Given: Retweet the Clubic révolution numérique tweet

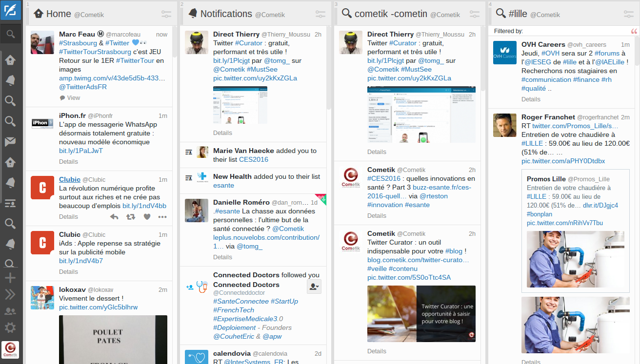Looking at the screenshot, I should click(131, 217).
